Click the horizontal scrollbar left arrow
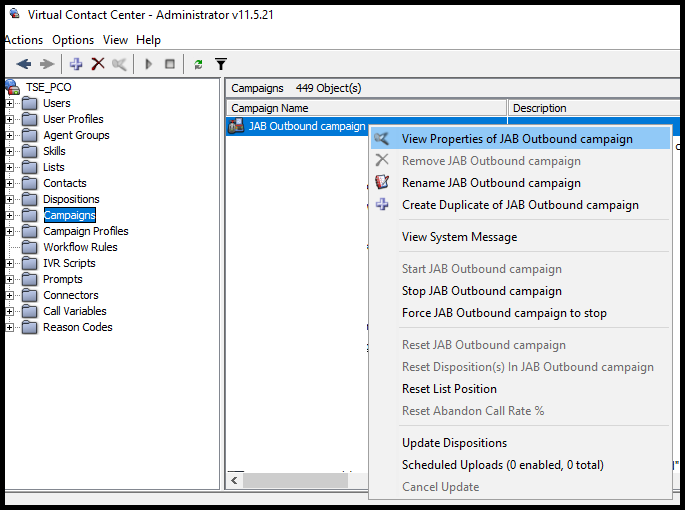685x510 pixels. tap(235, 481)
